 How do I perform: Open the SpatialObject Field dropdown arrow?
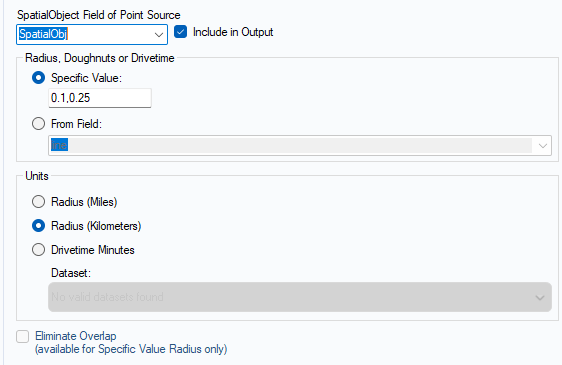pyautogui.click(x=158, y=35)
